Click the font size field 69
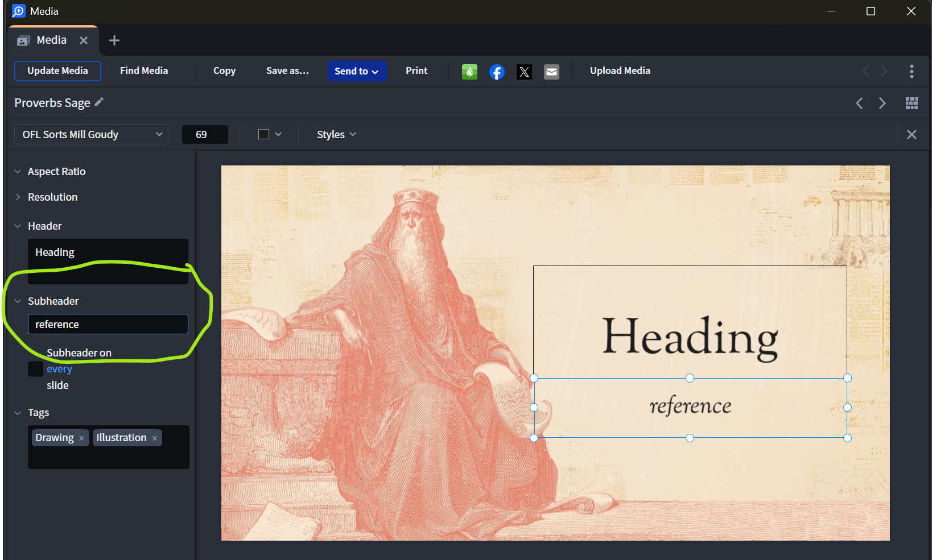 point(205,135)
